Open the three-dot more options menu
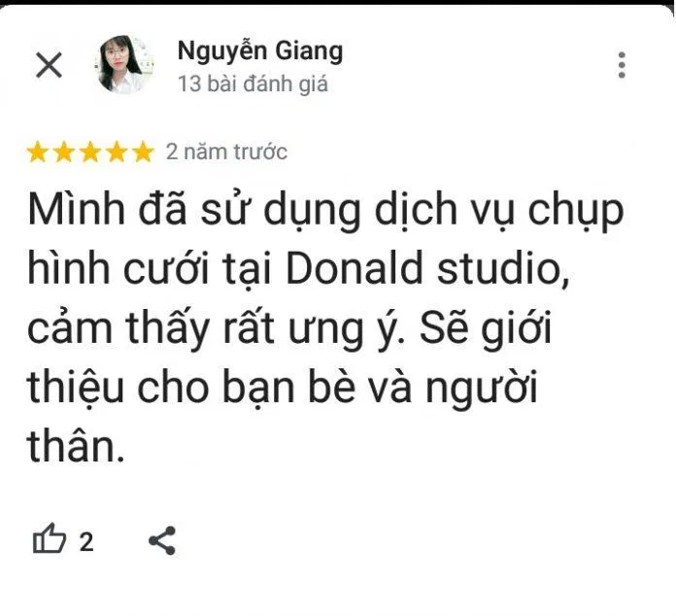Screen dimensions: 676x616 coord(622,65)
